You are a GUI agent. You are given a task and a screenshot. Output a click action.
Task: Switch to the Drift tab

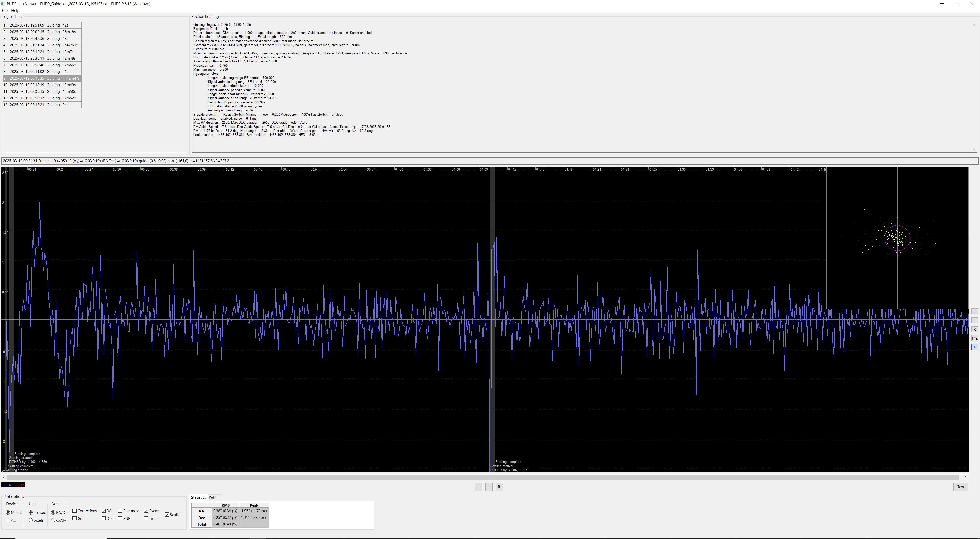point(213,497)
